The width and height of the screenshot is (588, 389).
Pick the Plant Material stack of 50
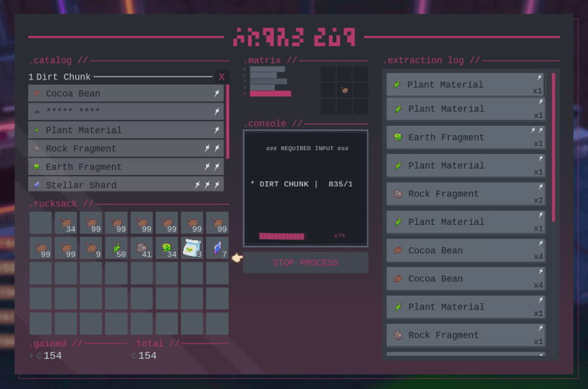[x=116, y=248]
